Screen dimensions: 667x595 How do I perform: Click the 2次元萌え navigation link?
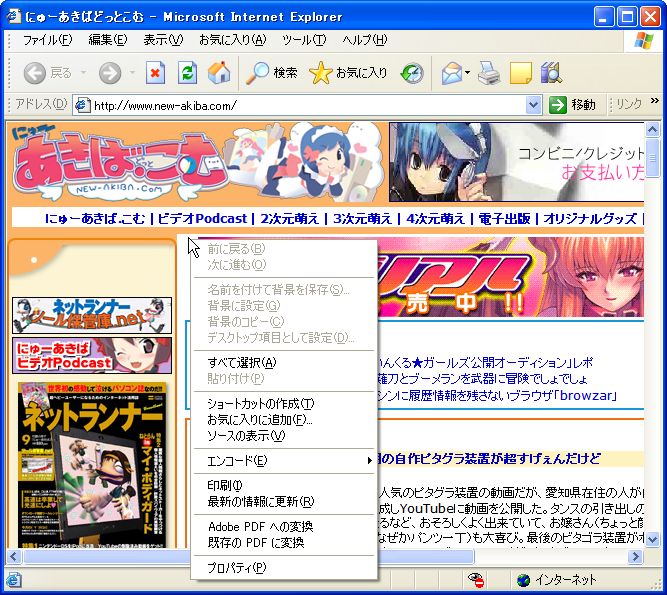(x=289, y=219)
